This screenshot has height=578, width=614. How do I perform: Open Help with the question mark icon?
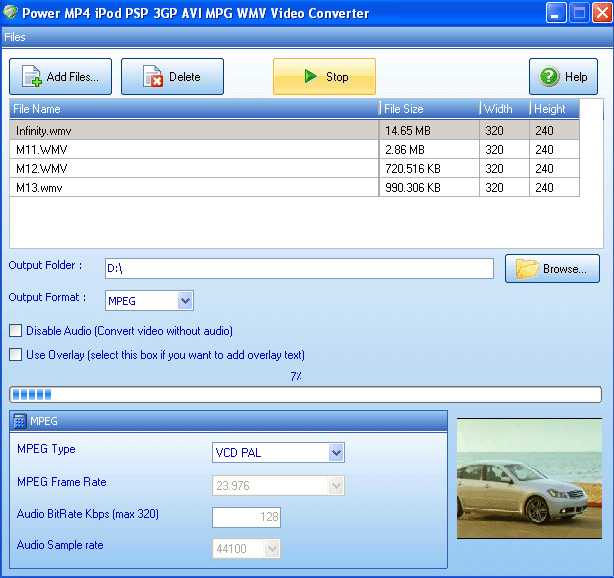(549, 77)
